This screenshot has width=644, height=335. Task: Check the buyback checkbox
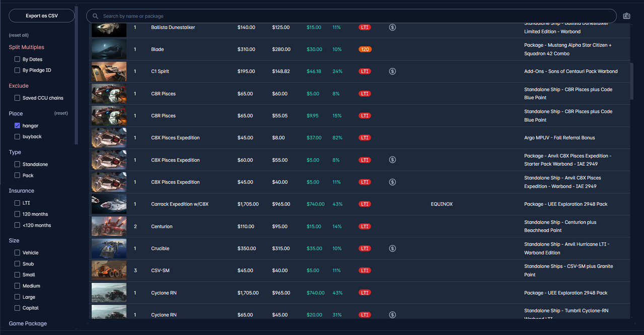17,137
